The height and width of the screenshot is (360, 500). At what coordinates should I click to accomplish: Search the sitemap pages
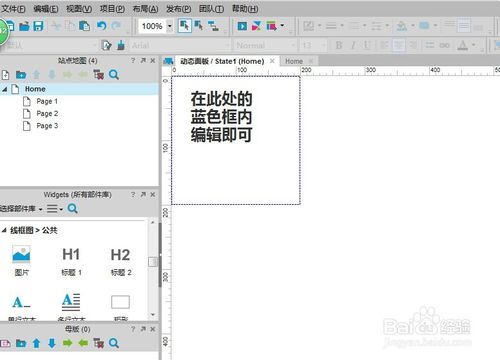point(114,75)
